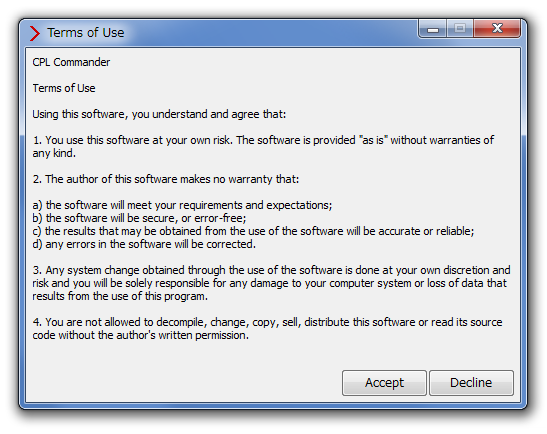547x434 pixels.
Task: Click item d) about errors being corrected
Action: 144,244
